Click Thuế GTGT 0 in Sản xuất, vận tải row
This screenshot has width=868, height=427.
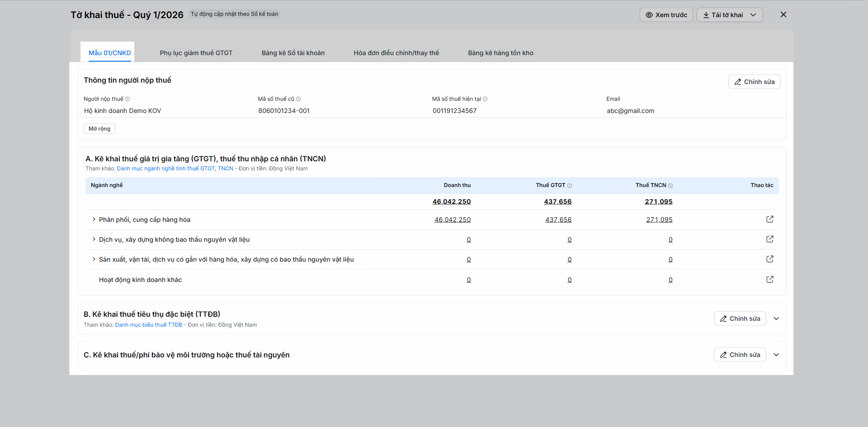coord(570,259)
